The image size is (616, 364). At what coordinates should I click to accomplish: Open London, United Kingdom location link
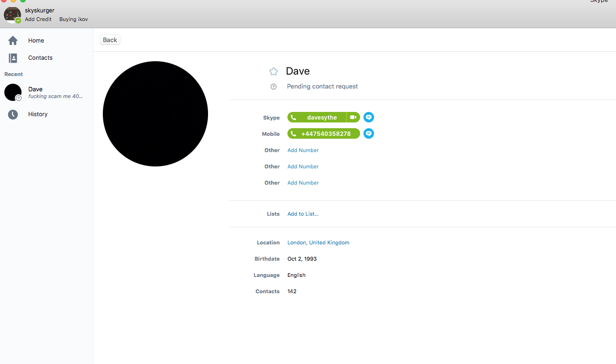click(x=318, y=243)
